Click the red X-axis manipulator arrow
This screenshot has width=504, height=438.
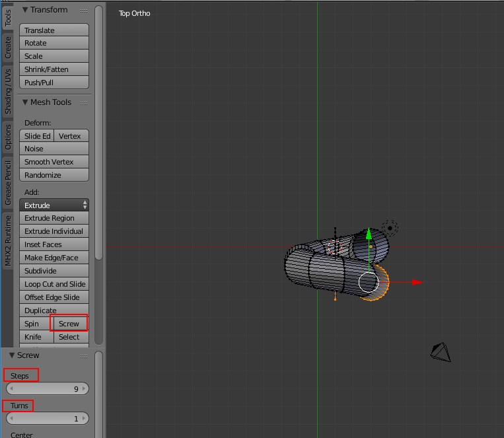point(416,282)
